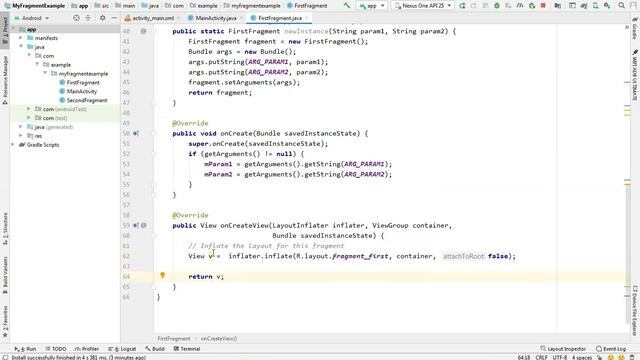This screenshot has width=640, height=360.
Task: Click the tool window toggle icon at status bar left
Action: tap(5, 357)
